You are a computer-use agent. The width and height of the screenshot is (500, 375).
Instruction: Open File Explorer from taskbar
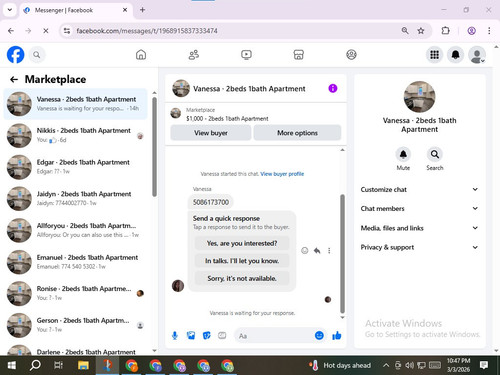coord(83,365)
